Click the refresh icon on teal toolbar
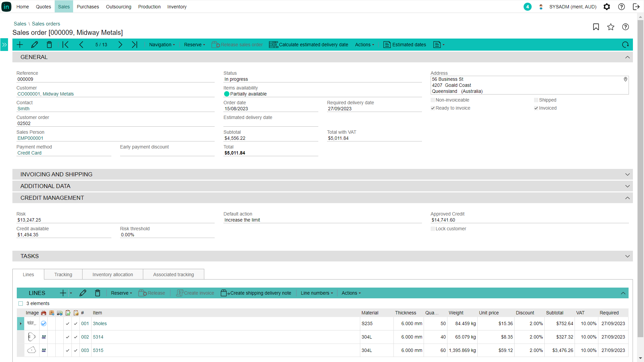This screenshot has height=362, width=644. click(x=625, y=45)
